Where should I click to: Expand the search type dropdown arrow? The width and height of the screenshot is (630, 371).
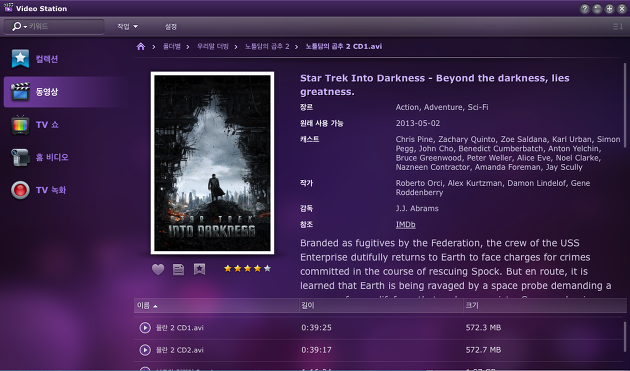tap(25, 27)
